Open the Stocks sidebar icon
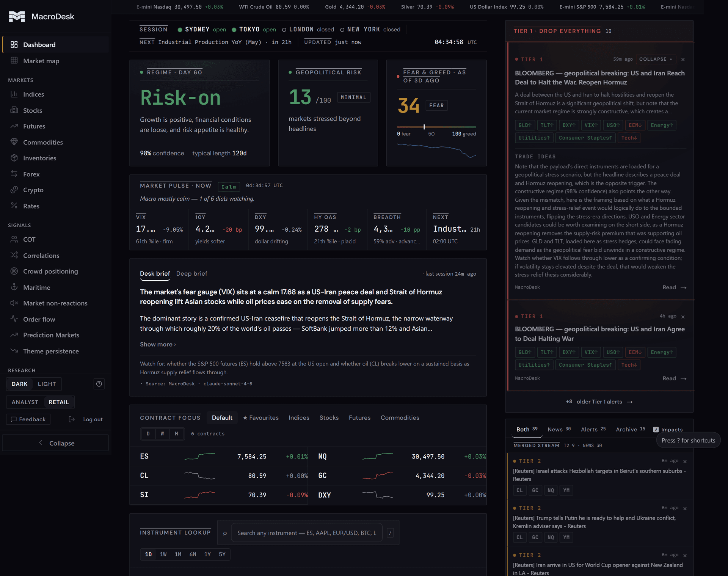Image resolution: width=728 pixels, height=576 pixels. (14, 110)
